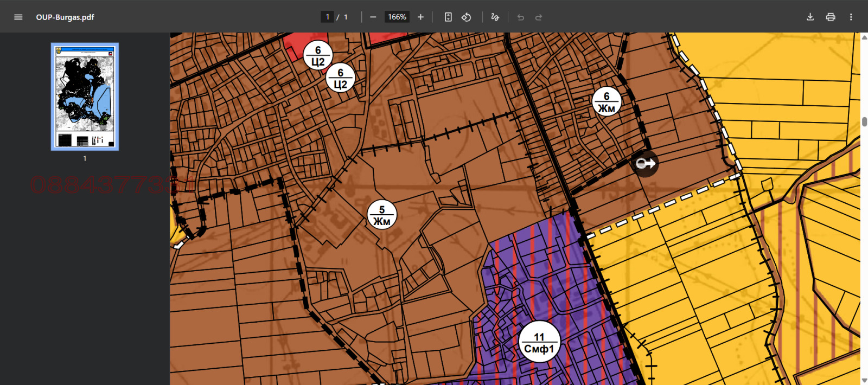Download the OUP-Burgas PDF
This screenshot has height=385, width=868.
(x=810, y=17)
